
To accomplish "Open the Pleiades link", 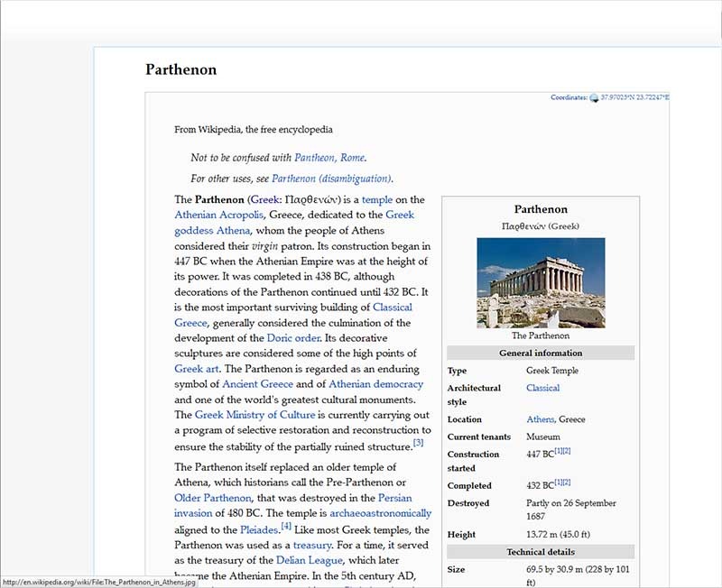I will pos(259,530).
